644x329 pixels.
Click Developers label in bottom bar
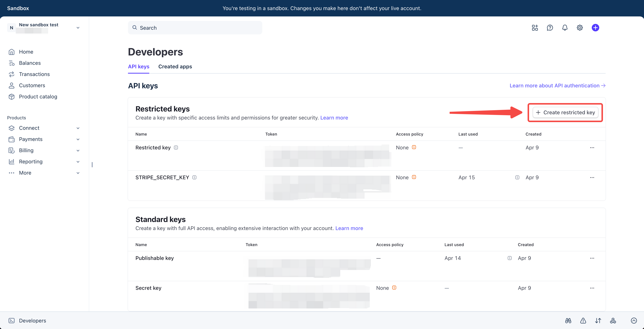(x=32, y=320)
